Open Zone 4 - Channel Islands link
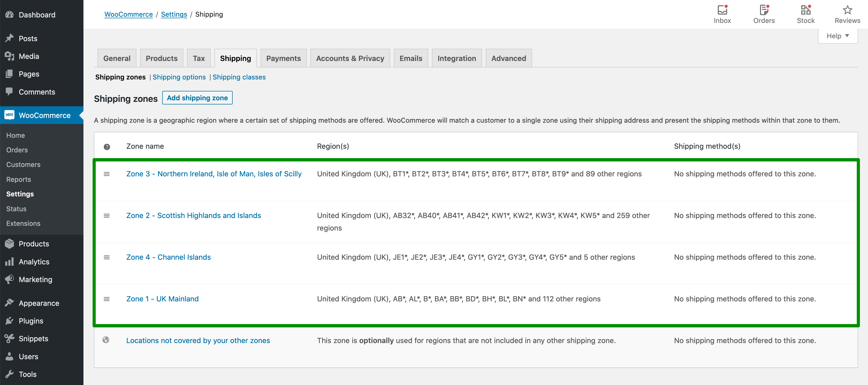868x385 pixels. 168,257
